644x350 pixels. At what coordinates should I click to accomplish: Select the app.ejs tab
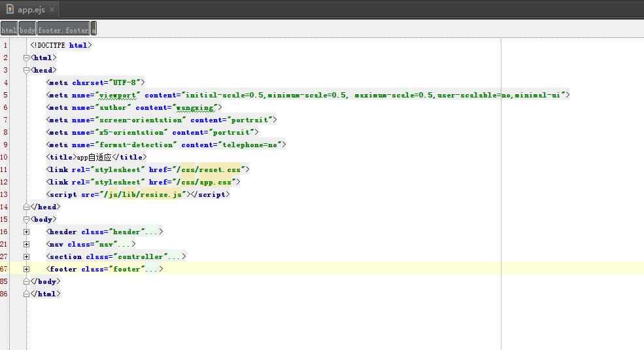click(x=30, y=10)
